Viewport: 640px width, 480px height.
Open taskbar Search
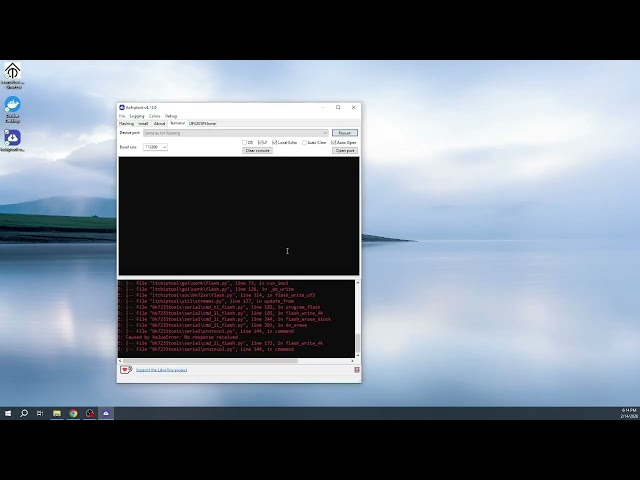[x=24, y=413]
